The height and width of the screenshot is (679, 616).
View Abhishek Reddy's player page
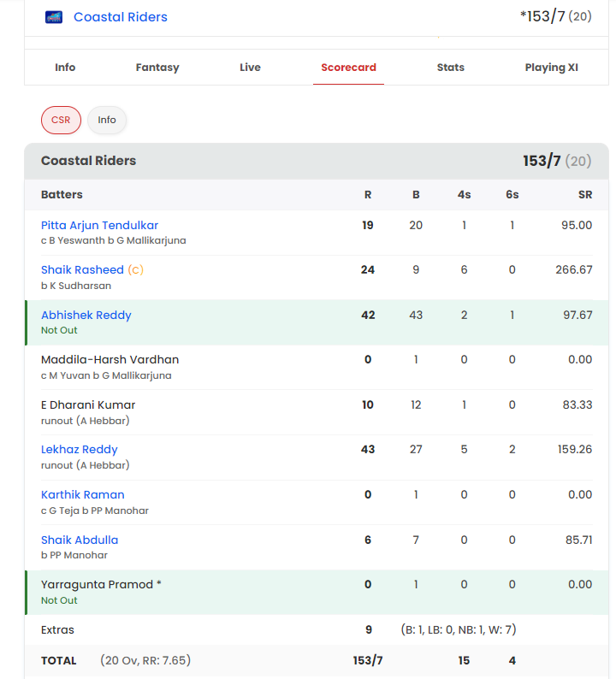(x=86, y=315)
